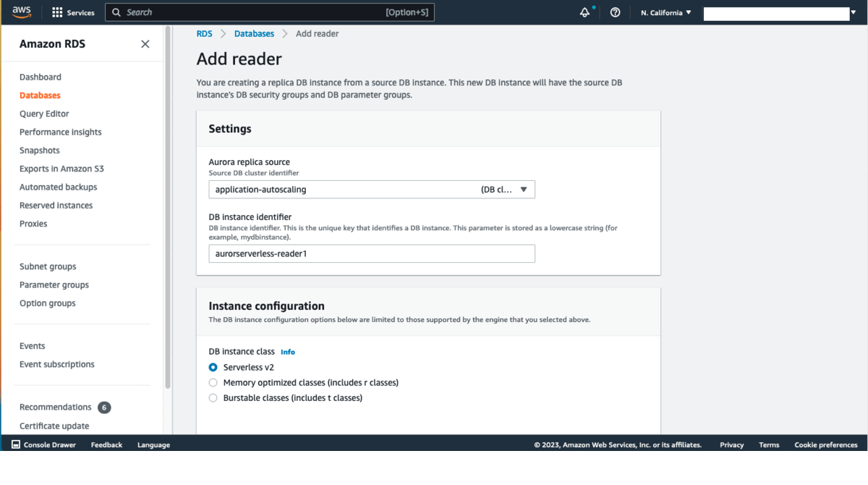Image resolution: width=868 pixels, height=485 pixels.
Task: Open the account menu dropdown arrow
Action: pos(854,12)
